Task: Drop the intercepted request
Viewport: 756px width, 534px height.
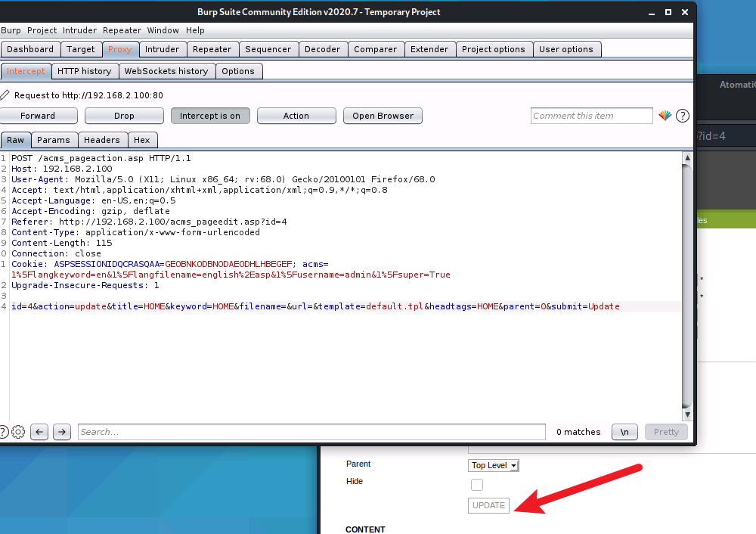Action: (124, 116)
